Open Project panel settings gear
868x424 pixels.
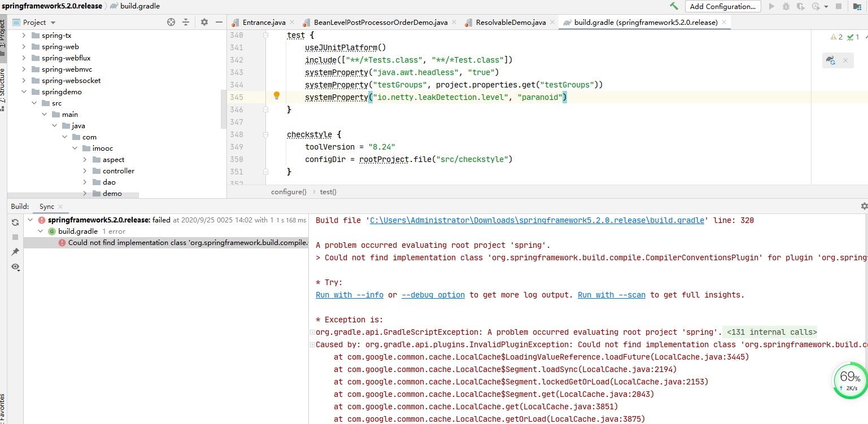[204, 22]
